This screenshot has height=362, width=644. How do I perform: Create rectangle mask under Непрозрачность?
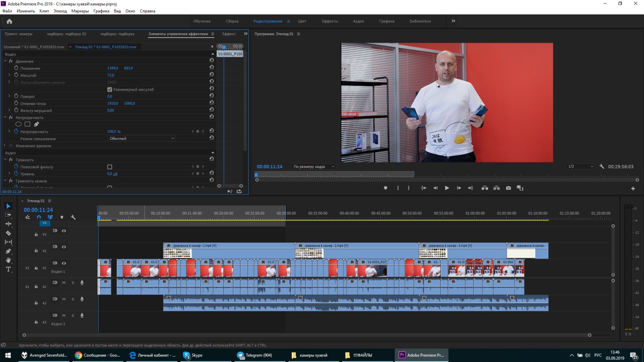[28, 124]
